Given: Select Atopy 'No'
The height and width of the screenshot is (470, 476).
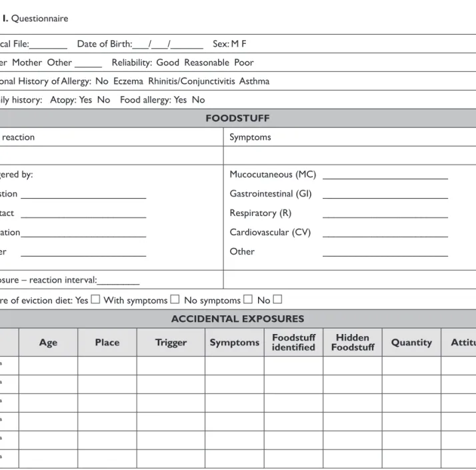Looking at the screenshot, I should [103, 100].
